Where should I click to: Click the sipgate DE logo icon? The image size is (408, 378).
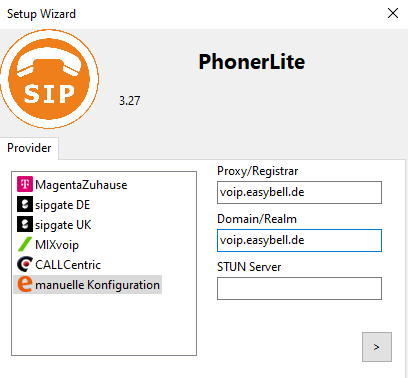[x=25, y=204]
